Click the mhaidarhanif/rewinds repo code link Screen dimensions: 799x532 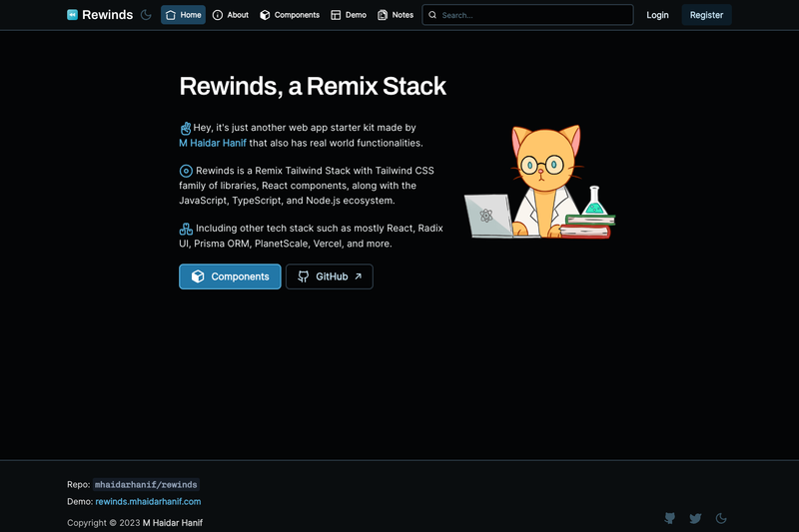(146, 485)
